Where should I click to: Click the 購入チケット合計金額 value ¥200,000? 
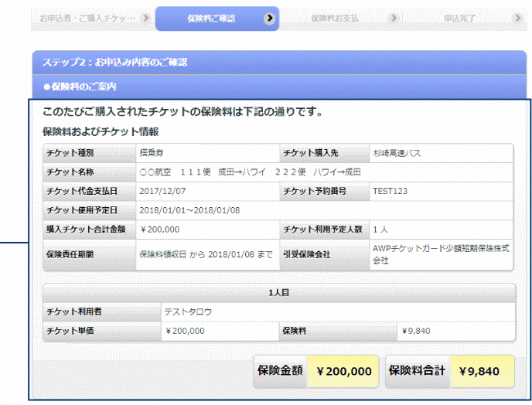coord(160,230)
